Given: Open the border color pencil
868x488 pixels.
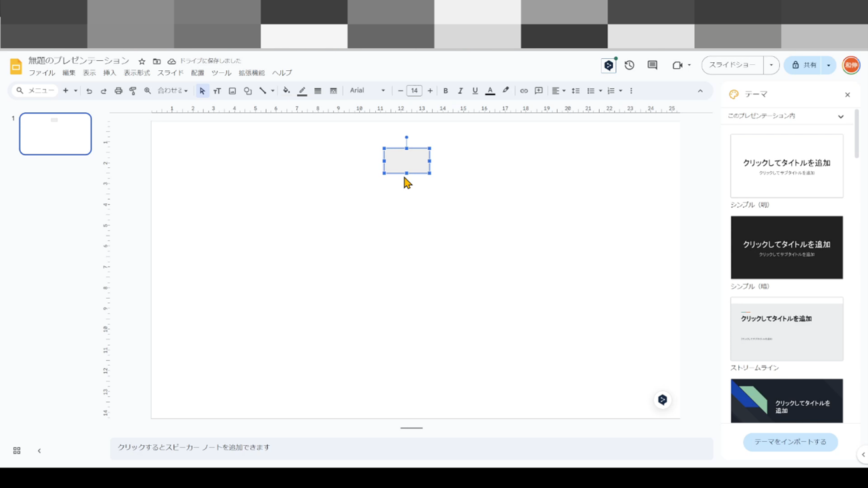Looking at the screenshot, I should coord(302,91).
